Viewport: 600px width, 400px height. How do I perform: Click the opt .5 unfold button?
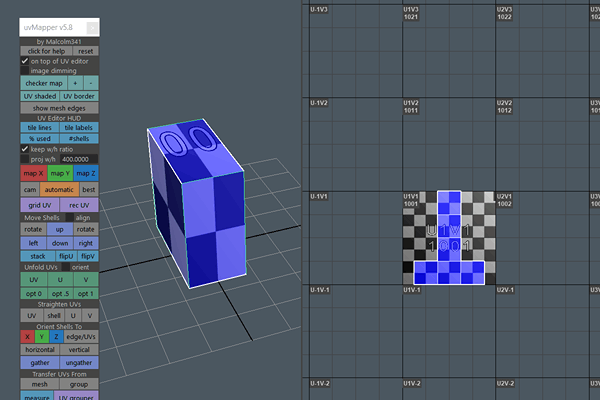[60, 294]
